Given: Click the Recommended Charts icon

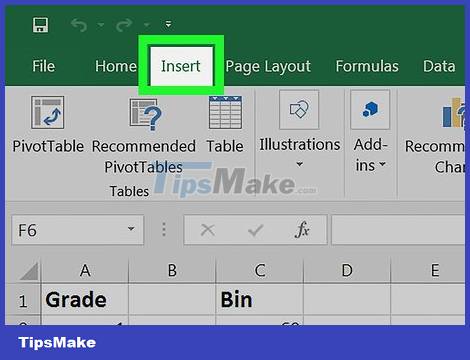Looking at the screenshot, I should pyautogui.click(x=453, y=112).
